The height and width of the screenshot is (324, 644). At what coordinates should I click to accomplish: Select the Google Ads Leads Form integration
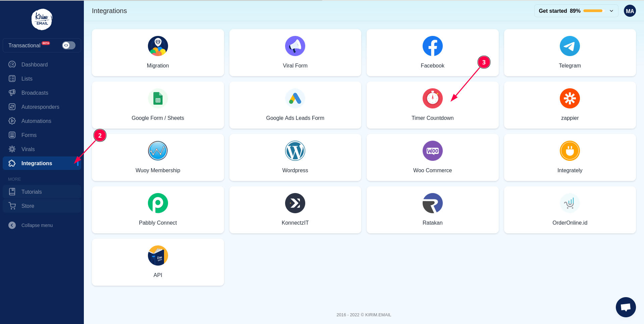tap(295, 105)
